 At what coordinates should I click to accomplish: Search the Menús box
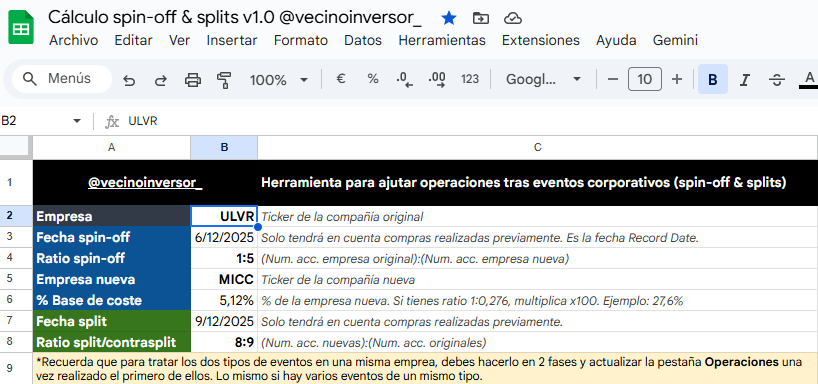pos(62,79)
